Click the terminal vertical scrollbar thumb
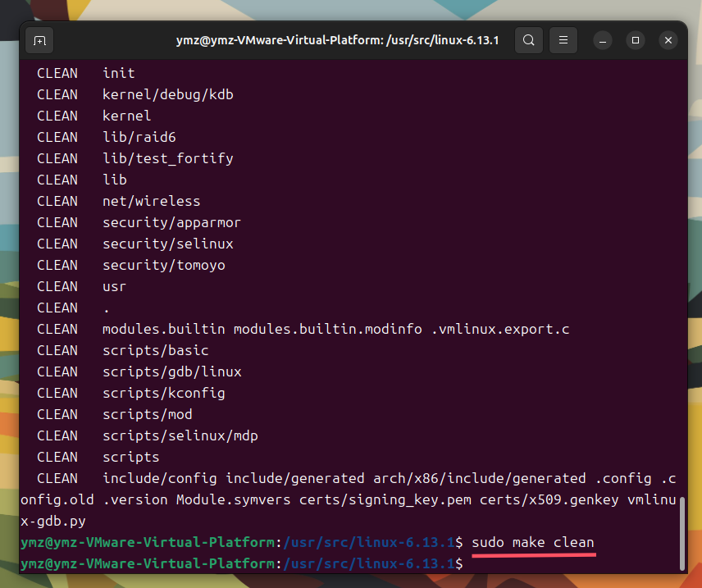The image size is (702, 588). (x=682, y=533)
